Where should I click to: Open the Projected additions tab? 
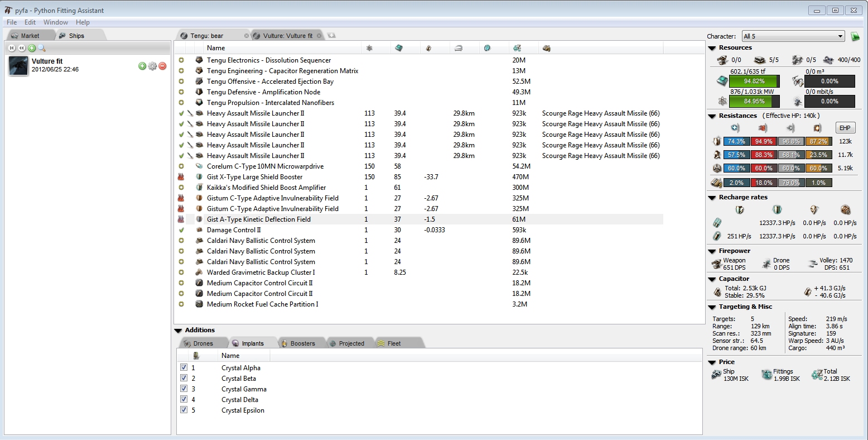pos(351,343)
